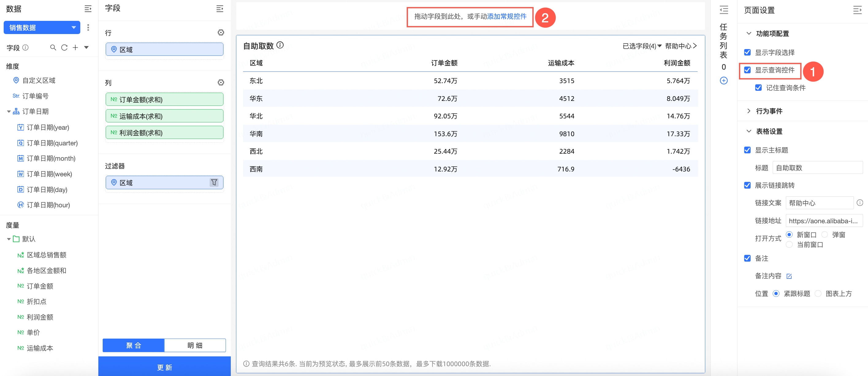
Task: Click the filter funnel icon on 区域
Action: coord(214,182)
